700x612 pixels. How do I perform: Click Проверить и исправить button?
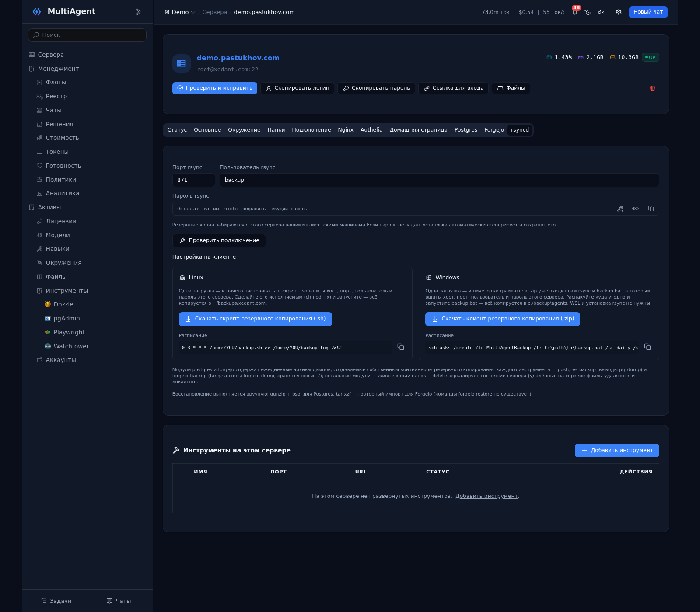click(x=215, y=88)
